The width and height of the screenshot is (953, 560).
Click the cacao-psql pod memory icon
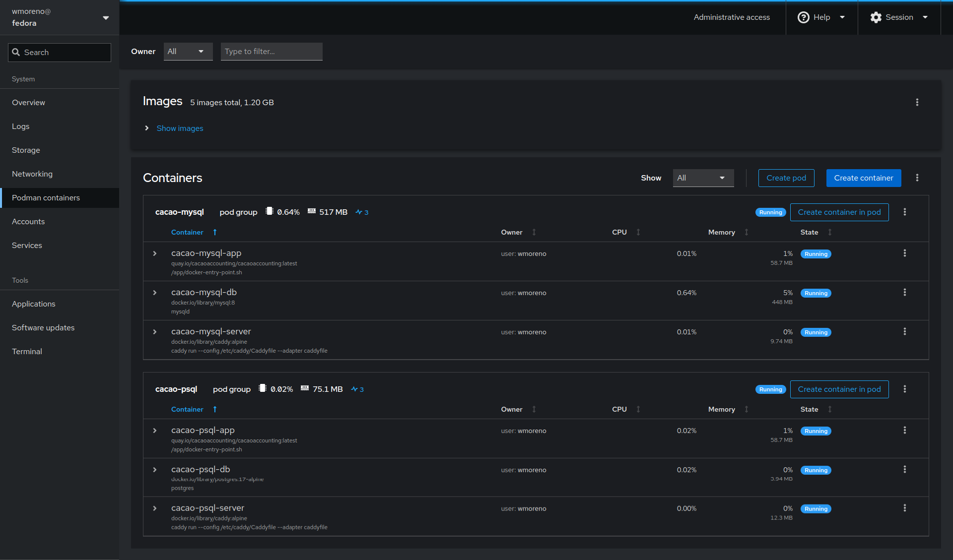click(305, 388)
